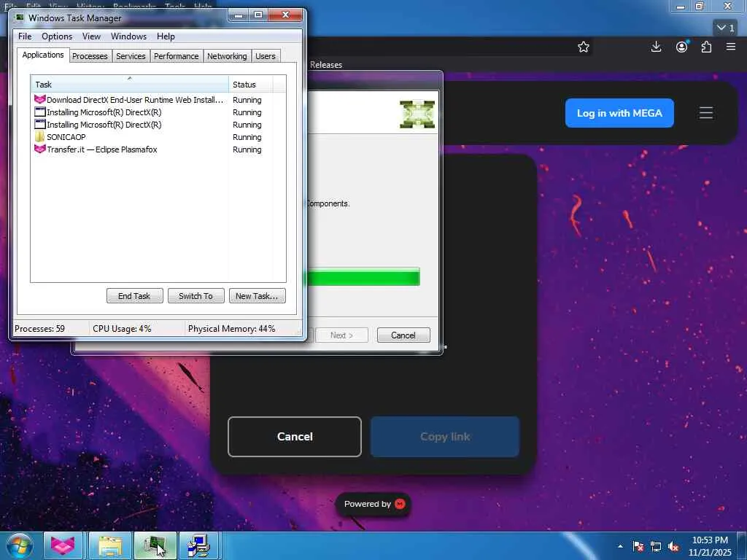
Task: Sort the list by the Status column header
Action: coord(251,85)
